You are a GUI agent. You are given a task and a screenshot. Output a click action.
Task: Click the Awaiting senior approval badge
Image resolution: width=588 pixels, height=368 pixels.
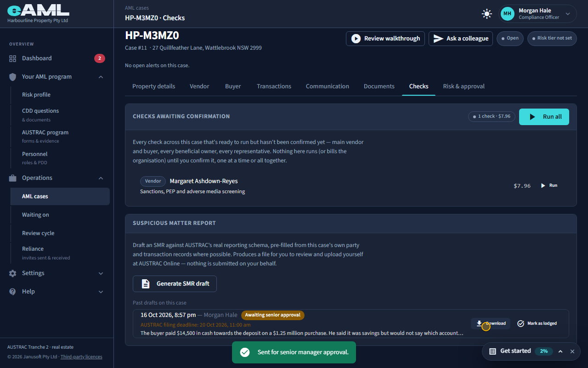click(272, 315)
